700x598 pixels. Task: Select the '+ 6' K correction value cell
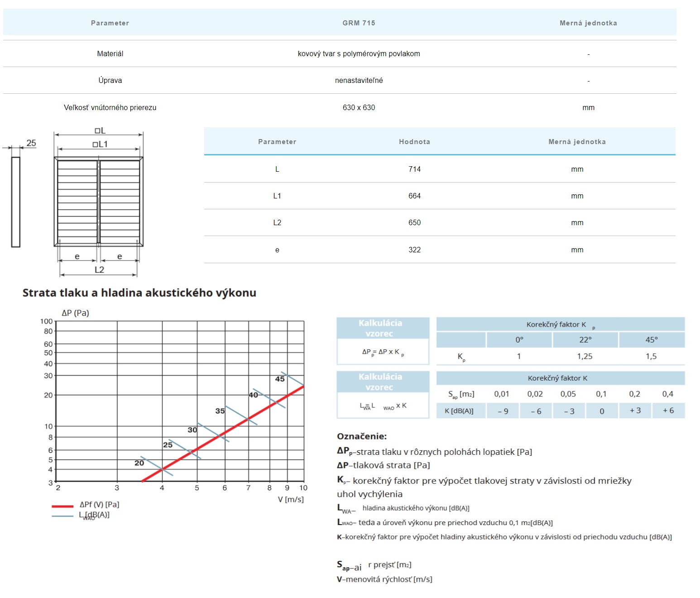668,411
